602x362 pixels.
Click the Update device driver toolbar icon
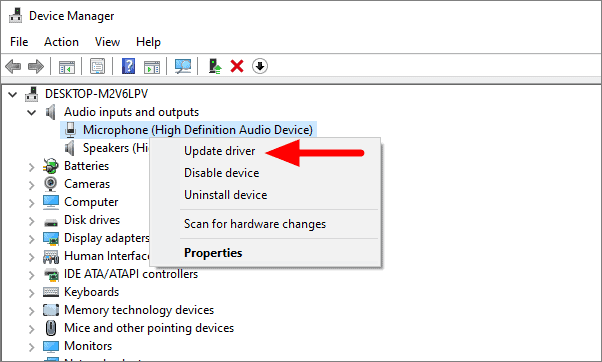pyautogui.click(x=215, y=66)
